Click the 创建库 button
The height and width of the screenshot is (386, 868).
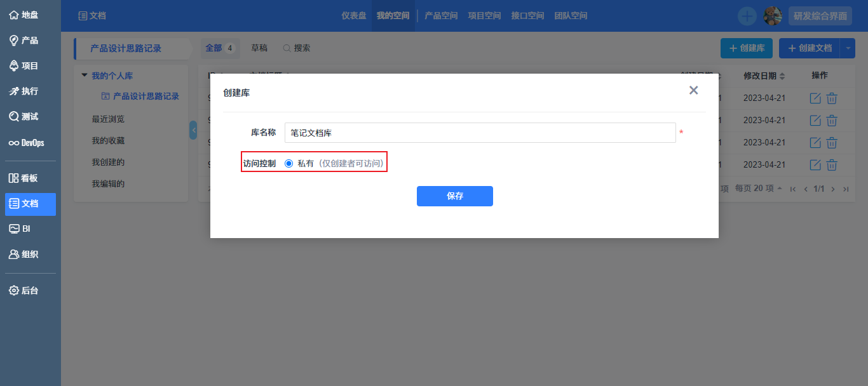point(746,48)
